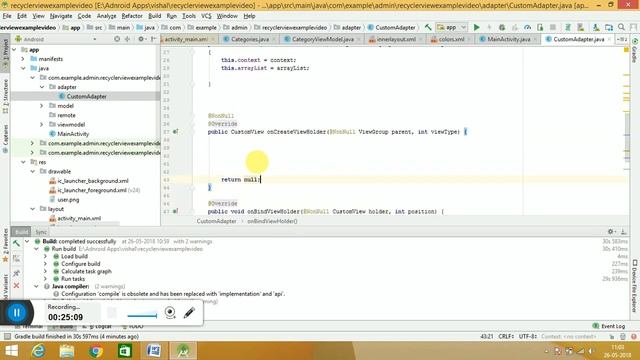
Task: Select user.png in drawable folder
Action: coord(68,200)
